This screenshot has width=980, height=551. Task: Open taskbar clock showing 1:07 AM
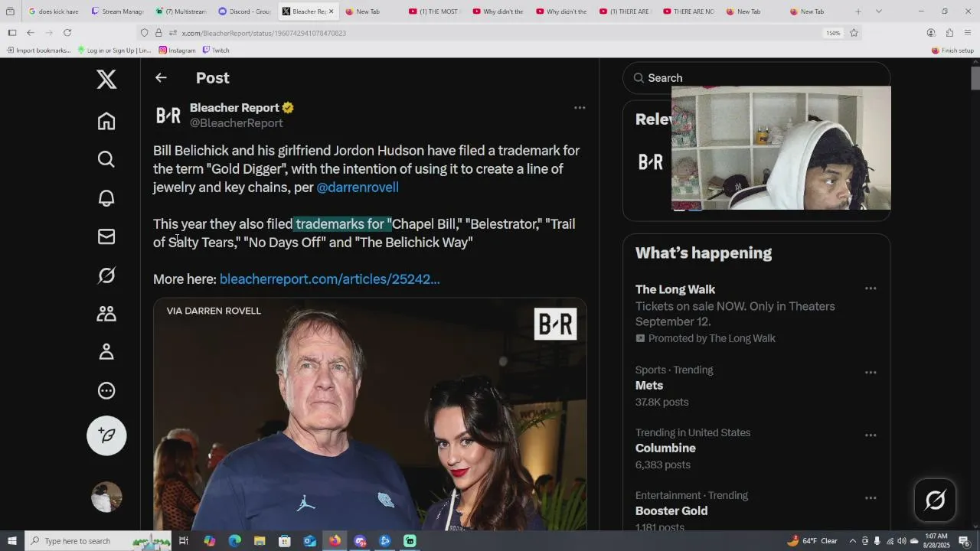click(x=936, y=541)
